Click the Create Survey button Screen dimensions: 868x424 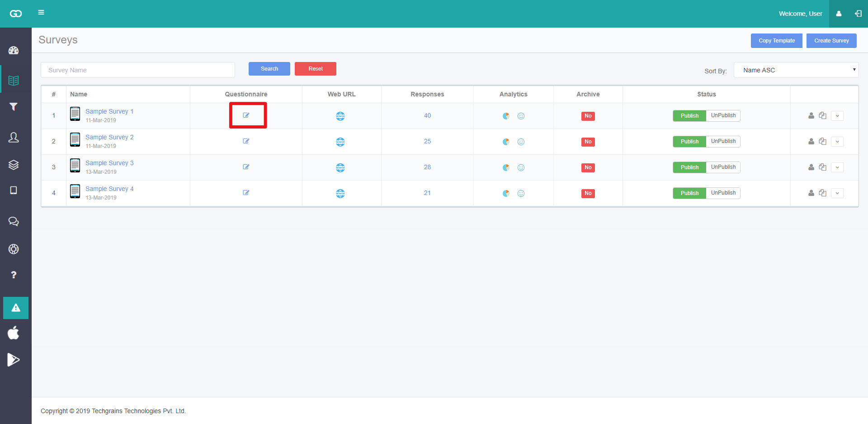tap(831, 41)
